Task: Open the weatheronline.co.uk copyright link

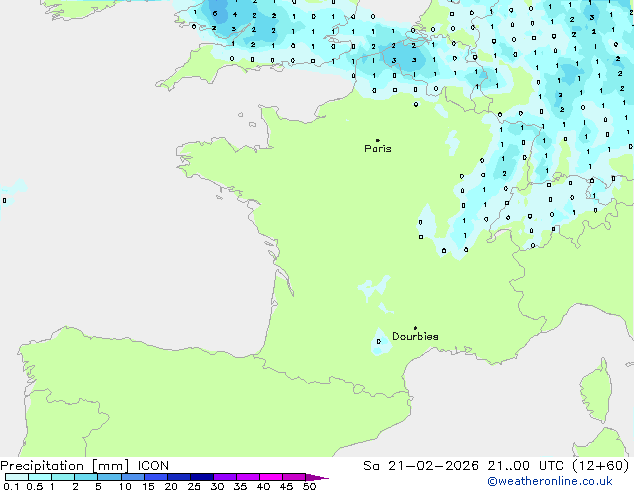Action: [550, 481]
